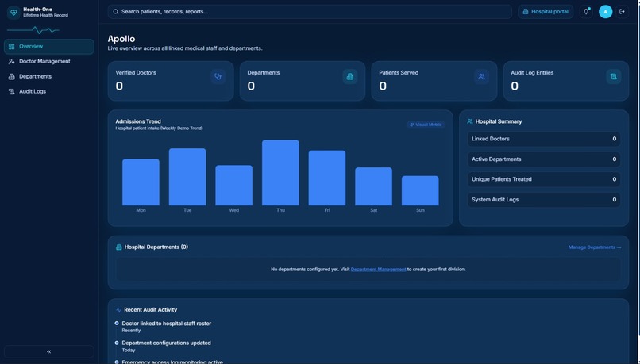
Task: Select the Thu bar in Admissions Trend
Action: pyautogui.click(x=280, y=173)
